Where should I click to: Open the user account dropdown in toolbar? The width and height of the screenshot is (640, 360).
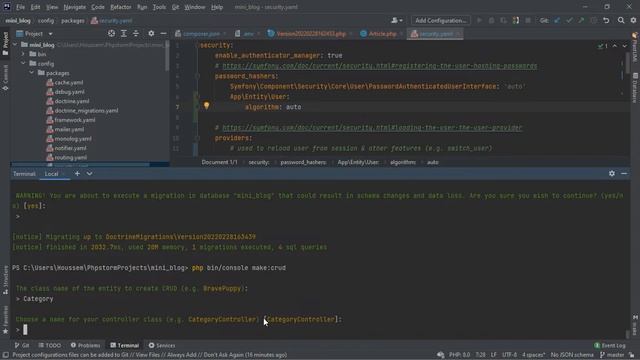397,20
